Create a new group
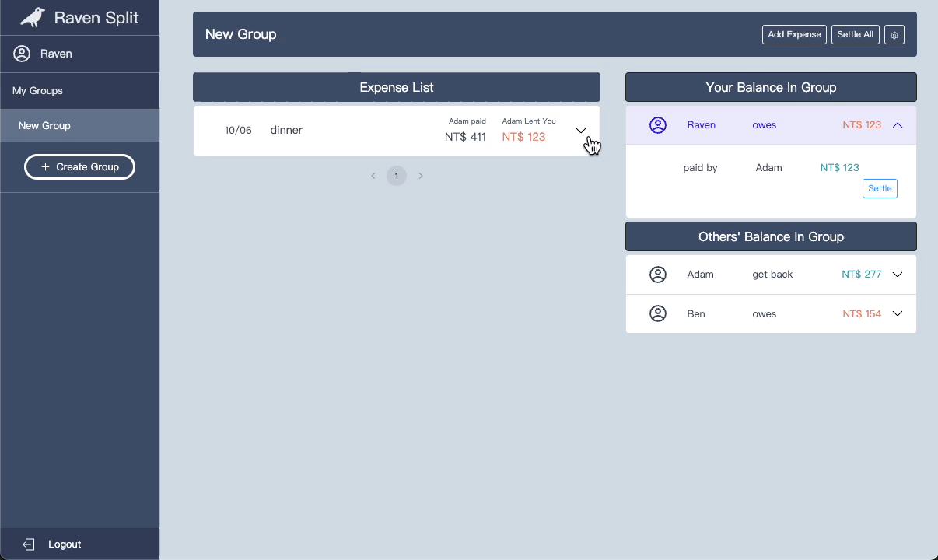This screenshot has height=560, width=938. pyautogui.click(x=79, y=167)
